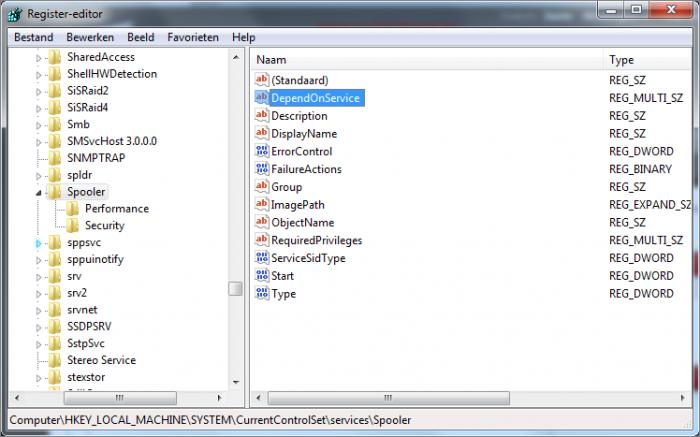Click the Smb folder icon
The image size is (700, 437).
(54, 125)
